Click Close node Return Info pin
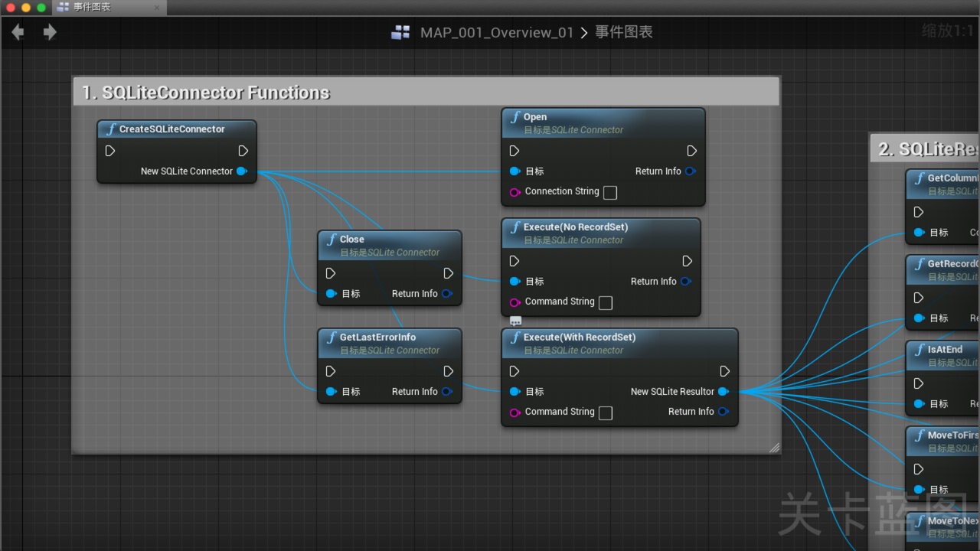Image resolution: width=980 pixels, height=551 pixels. (447, 294)
